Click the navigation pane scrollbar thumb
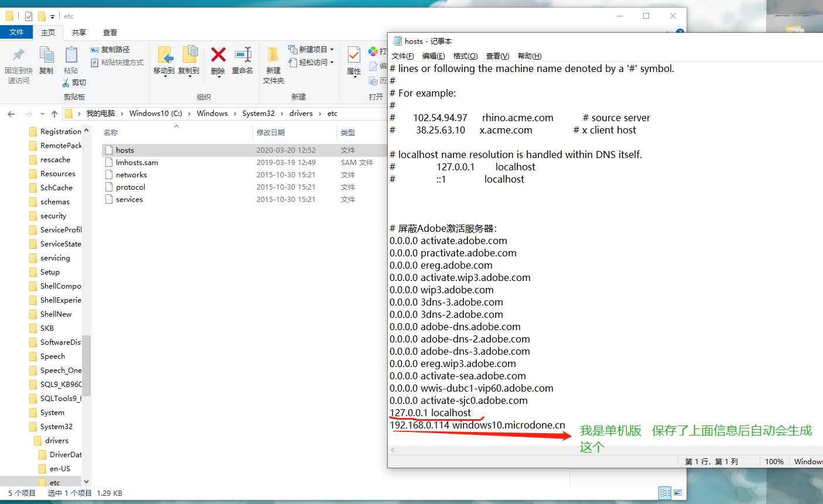Viewport: 823px width, 504px height. pos(87,366)
